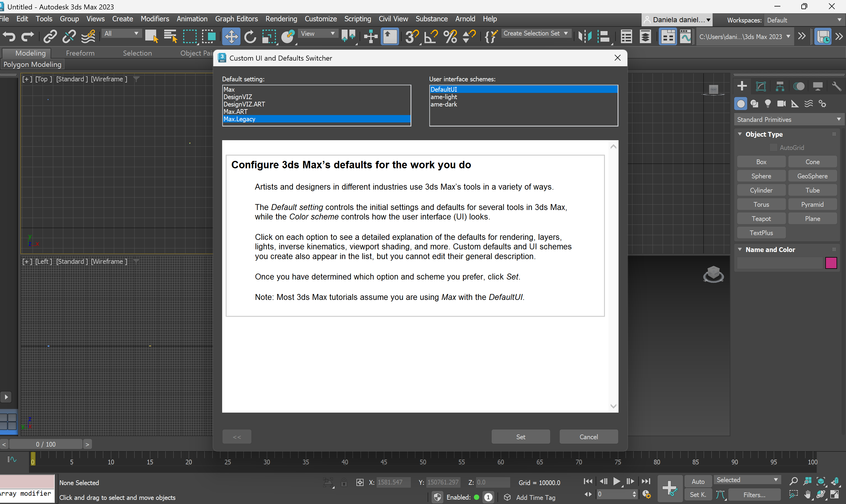Open the Modify panel tab icon

coord(761,86)
